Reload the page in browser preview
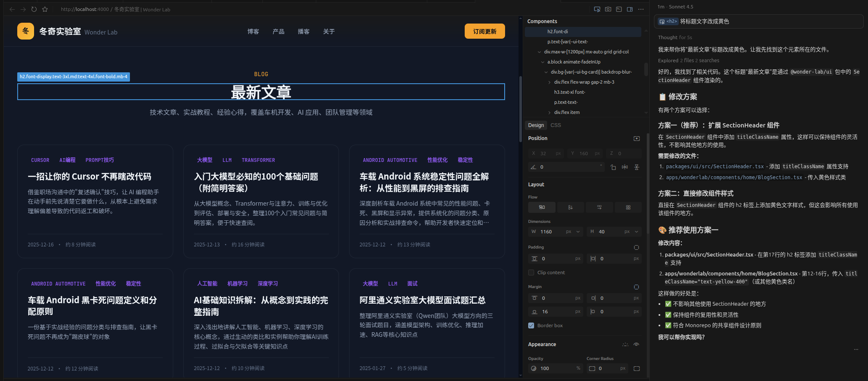Viewport: 868px width, 381px height. (34, 9)
